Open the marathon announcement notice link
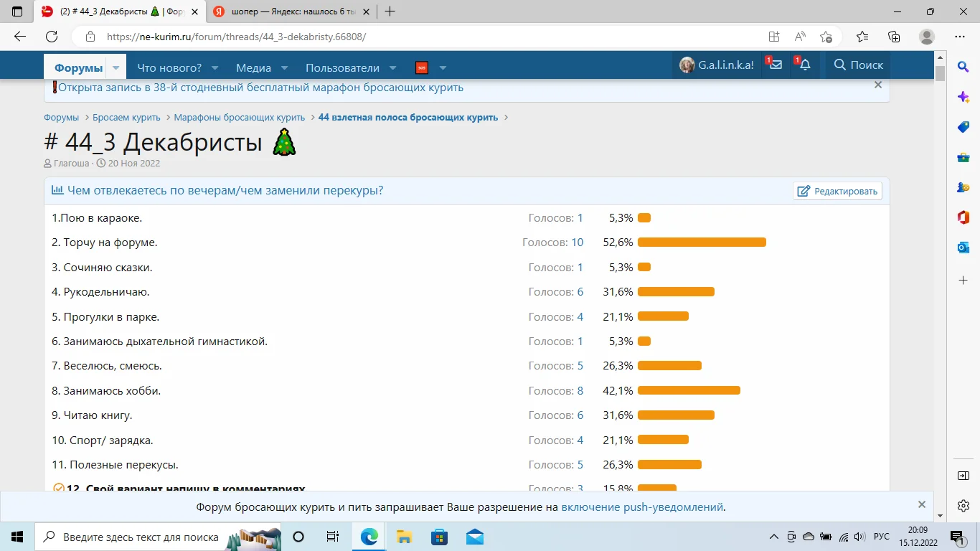The width and height of the screenshot is (980, 551). (x=261, y=88)
